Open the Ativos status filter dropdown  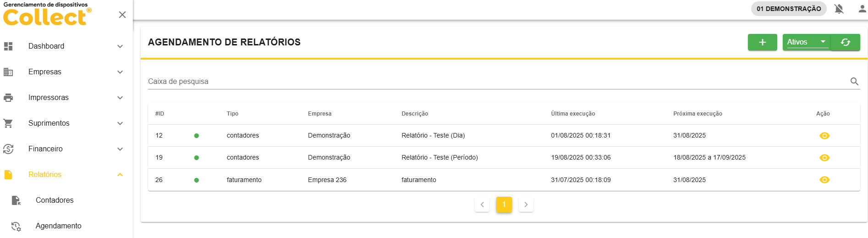[806, 42]
